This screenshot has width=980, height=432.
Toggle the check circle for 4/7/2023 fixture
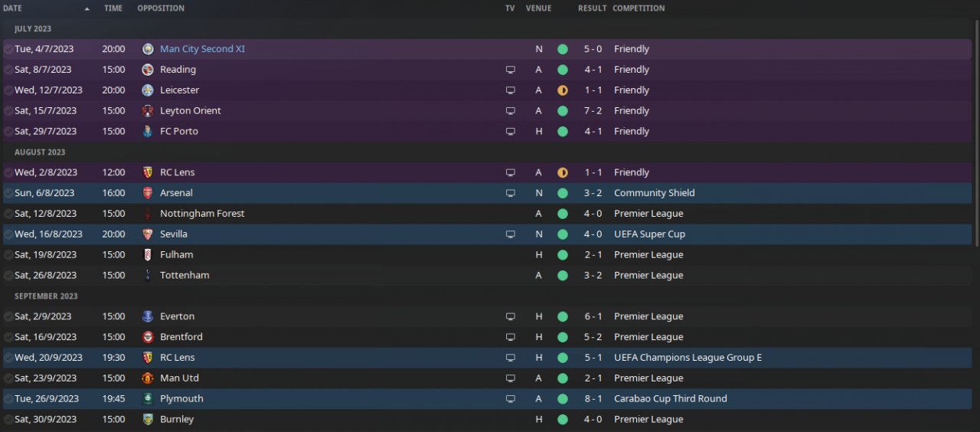(8, 49)
